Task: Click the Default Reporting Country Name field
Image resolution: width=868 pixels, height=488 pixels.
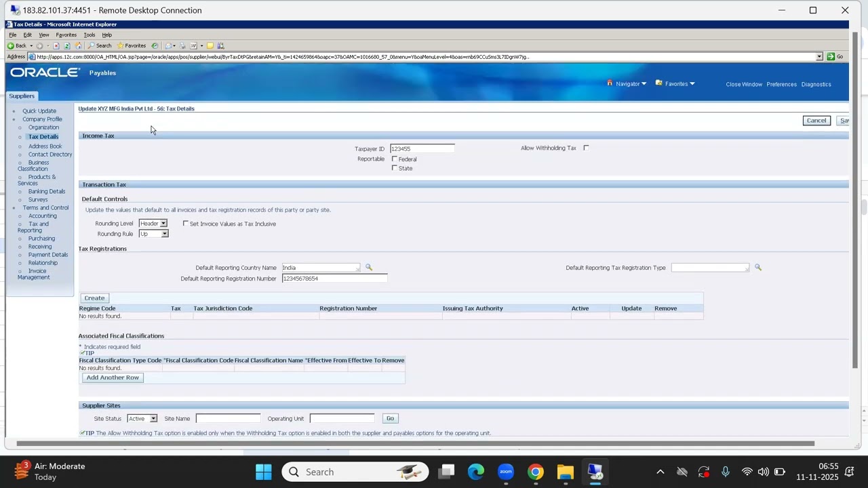Action: coord(320,268)
